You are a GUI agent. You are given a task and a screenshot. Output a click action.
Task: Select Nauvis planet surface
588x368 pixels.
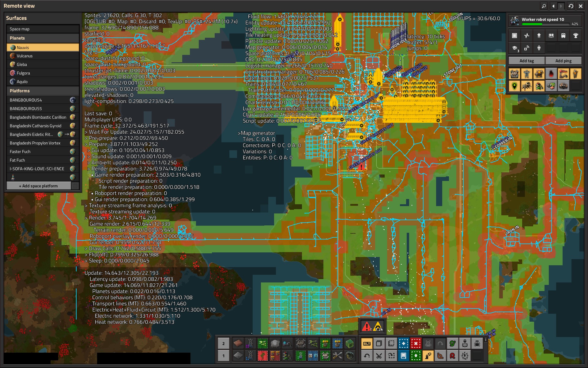click(43, 48)
